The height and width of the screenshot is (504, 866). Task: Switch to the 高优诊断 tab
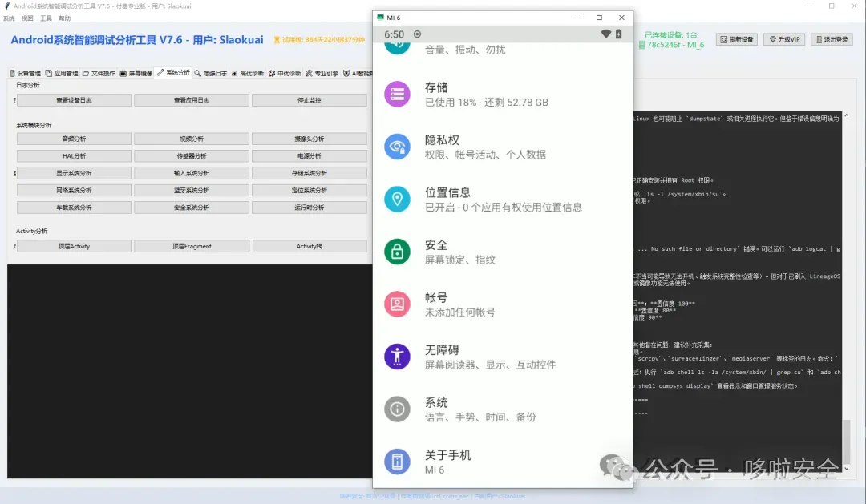248,73
